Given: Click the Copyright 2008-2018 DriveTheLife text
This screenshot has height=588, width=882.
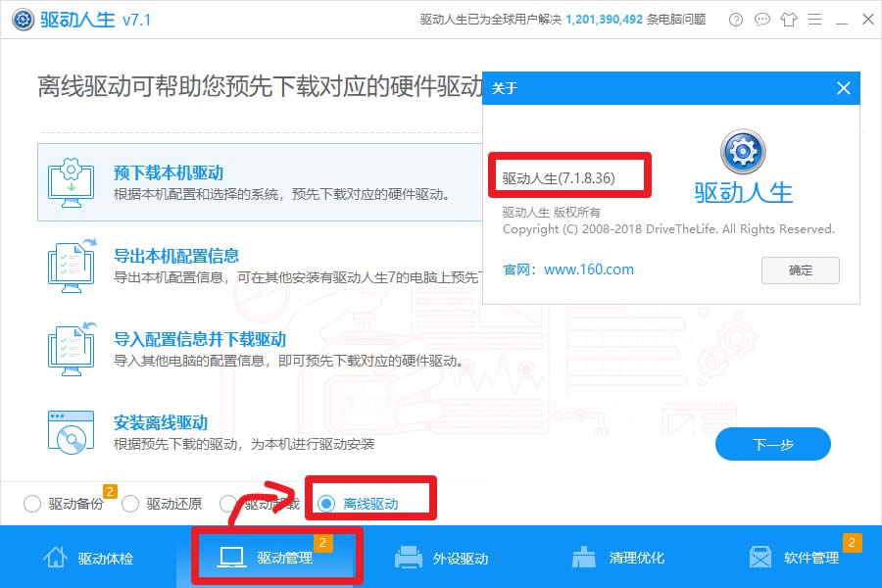Looking at the screenshot, I should pyautogui.click(x=668, y=229).
